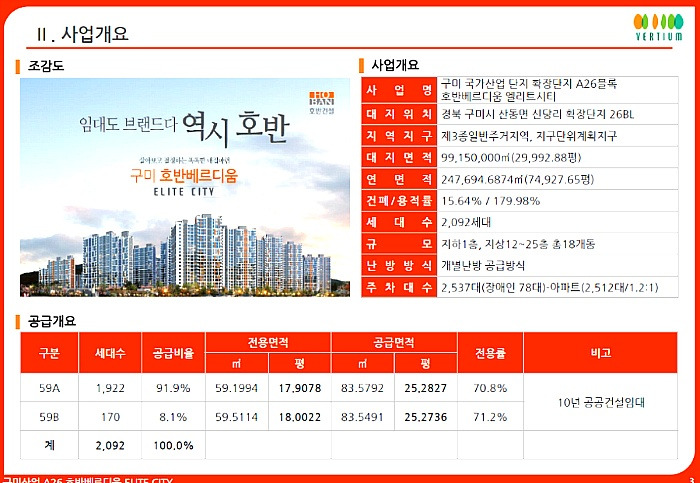Select the '25.2827' pyeong cell
Image resolution: width=700 pixels, height=483 pixels.
(425, 388)
